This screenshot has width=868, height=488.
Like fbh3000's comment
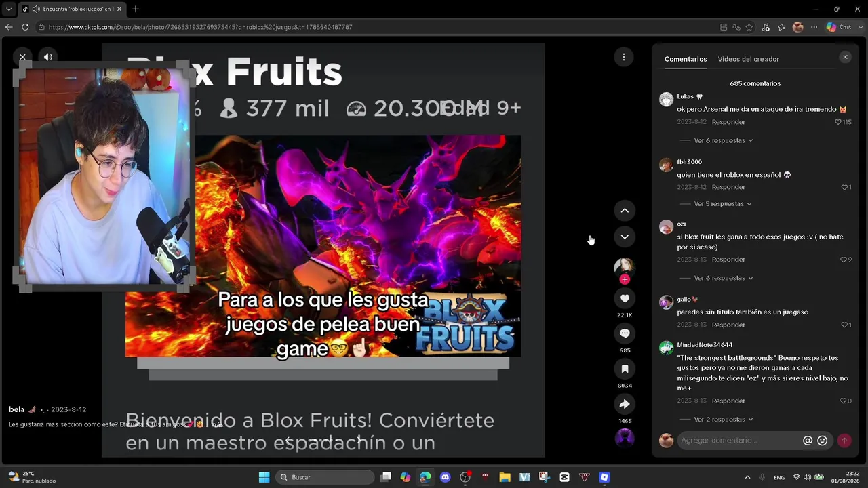click(844, 187)
